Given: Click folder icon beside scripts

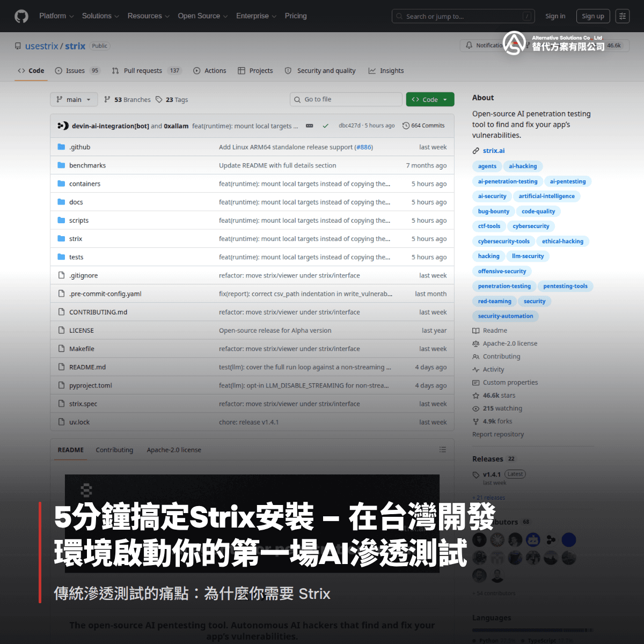Looking at the screenshot, I should point(61,220).
